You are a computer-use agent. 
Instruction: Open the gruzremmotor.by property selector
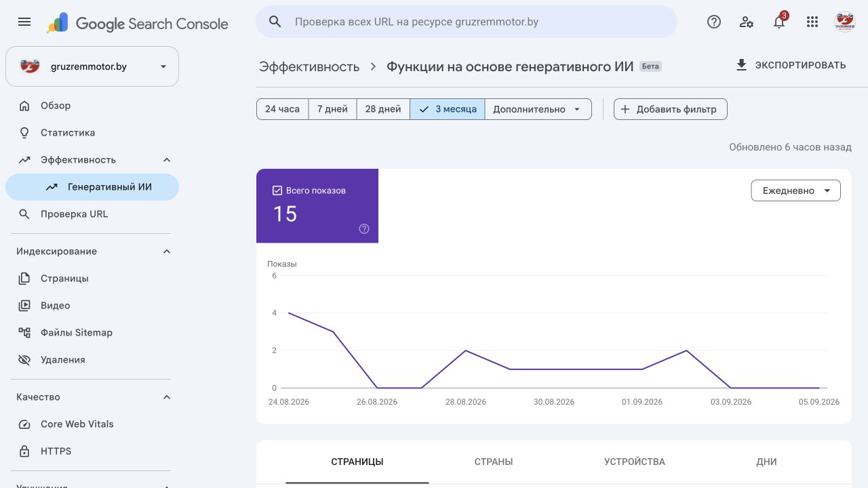click(x=92, y=66)
